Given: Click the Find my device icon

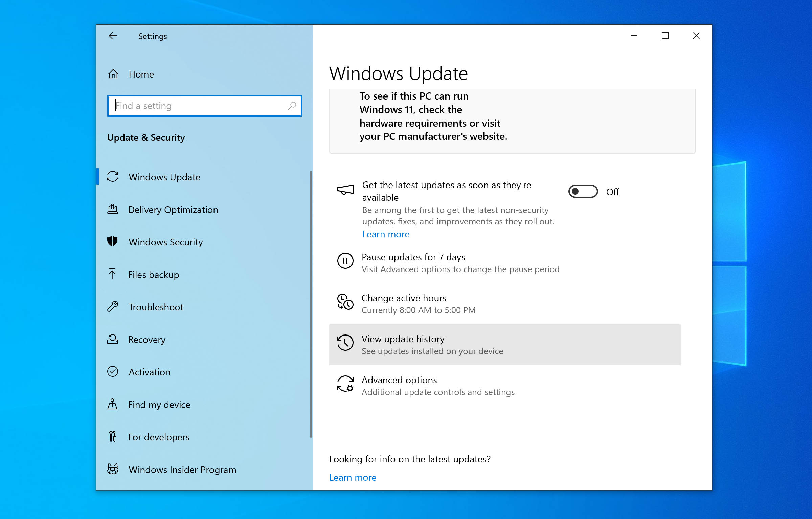Looking at the screenshot, I should pos(112,404).
